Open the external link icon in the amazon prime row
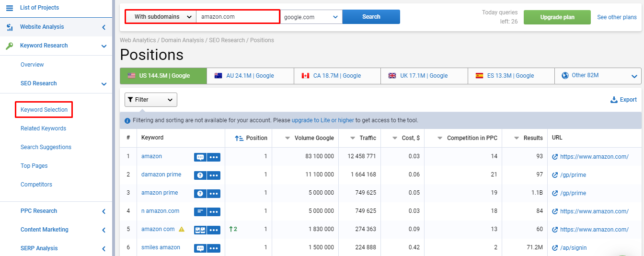 tap(555, 193)
